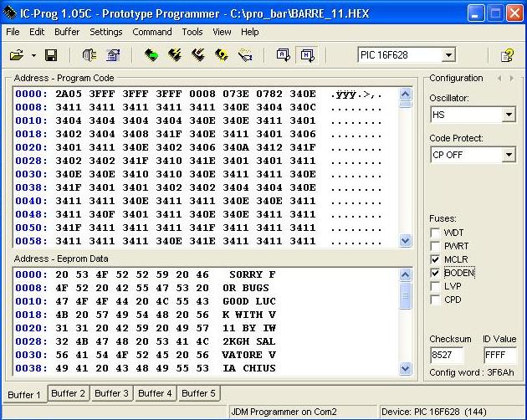Viewport: 527px width, 420px height.
Task: Enable the CPD fuse checkbox
Action: click(435, 300)
